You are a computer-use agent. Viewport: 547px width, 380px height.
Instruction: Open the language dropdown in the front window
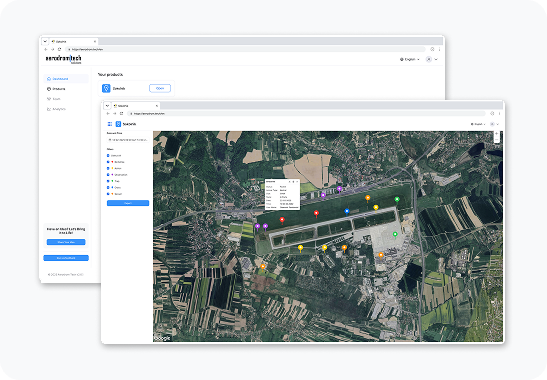pos(478,124)
